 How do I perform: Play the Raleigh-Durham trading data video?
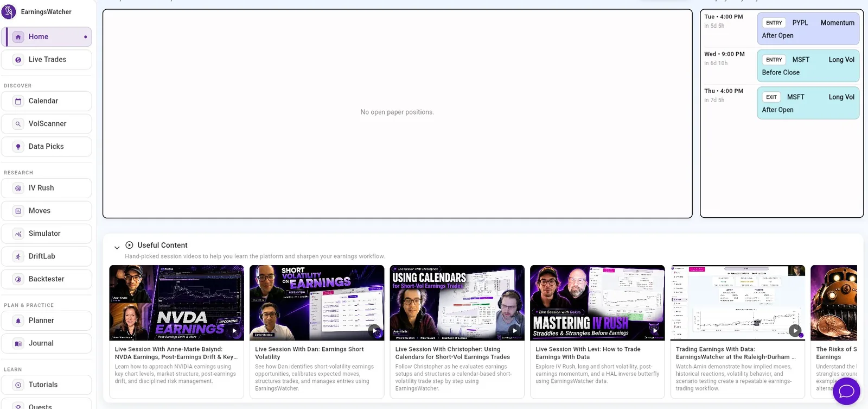[x=795, y=330]
